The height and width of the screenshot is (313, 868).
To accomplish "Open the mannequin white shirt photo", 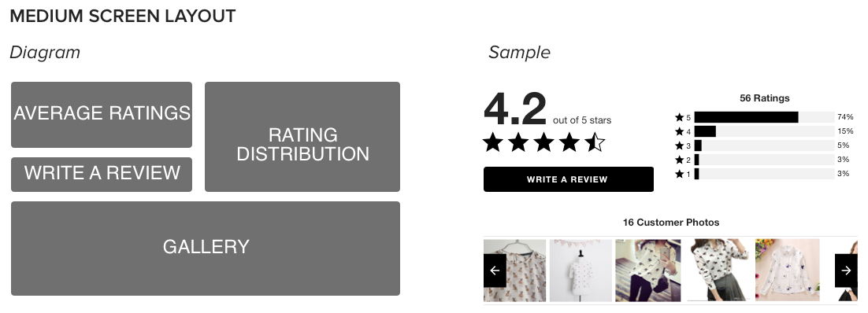I will (x=581, y=271).
